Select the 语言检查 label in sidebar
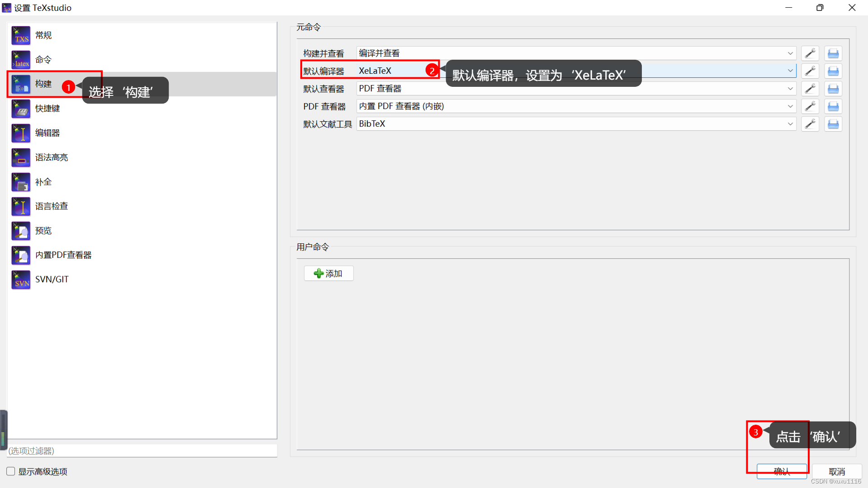Viewport: 868px width, 488px height. [x=52, y=206]
